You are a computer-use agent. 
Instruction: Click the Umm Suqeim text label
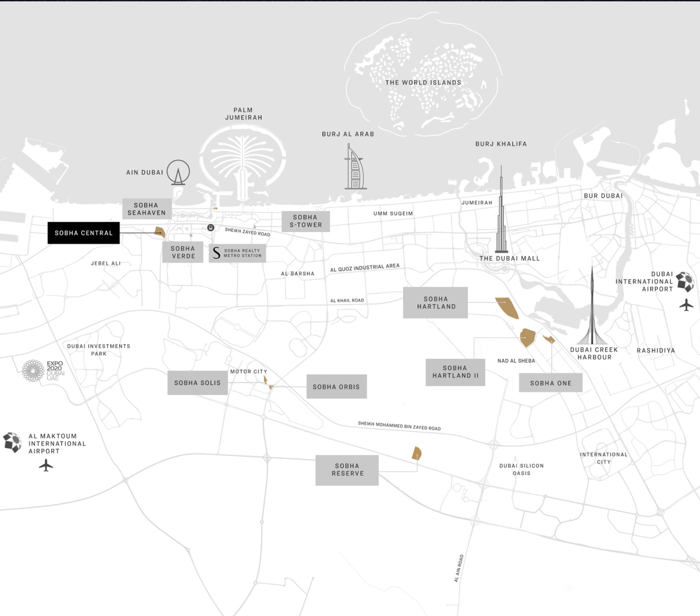393,213
